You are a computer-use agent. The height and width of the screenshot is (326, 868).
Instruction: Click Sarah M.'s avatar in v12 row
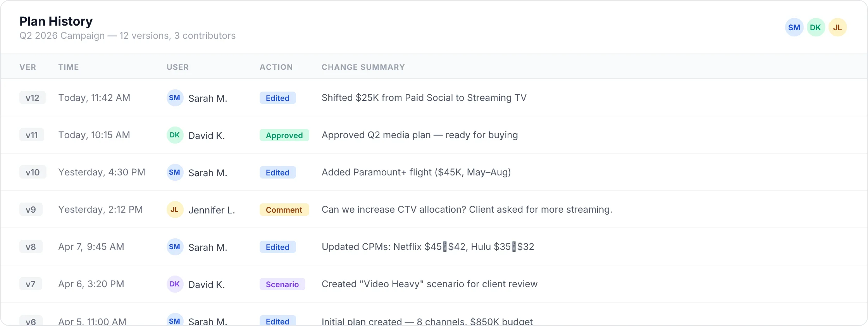click(175, 98)
